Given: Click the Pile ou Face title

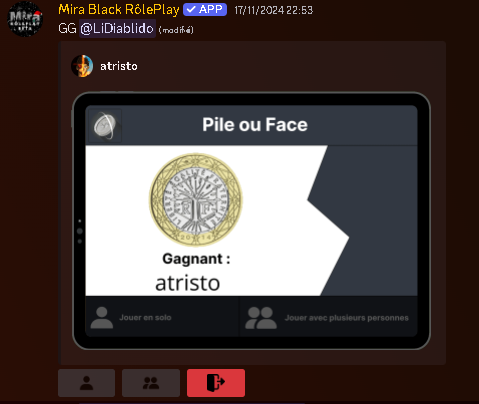Looking at the screenshot, I should point(255,125).
